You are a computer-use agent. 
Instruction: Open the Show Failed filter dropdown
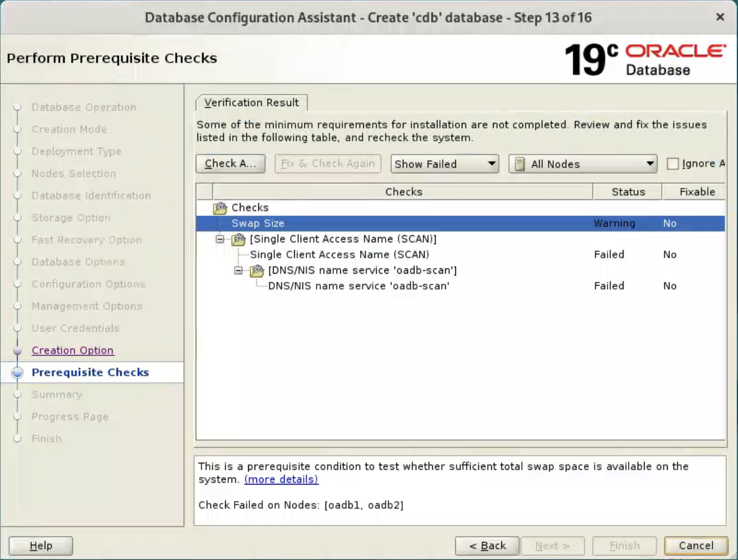coord(444,164)
